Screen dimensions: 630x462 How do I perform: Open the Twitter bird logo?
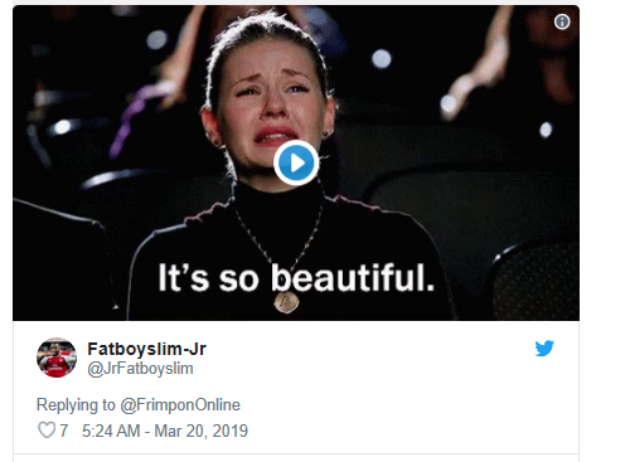(x=544, y=349)
